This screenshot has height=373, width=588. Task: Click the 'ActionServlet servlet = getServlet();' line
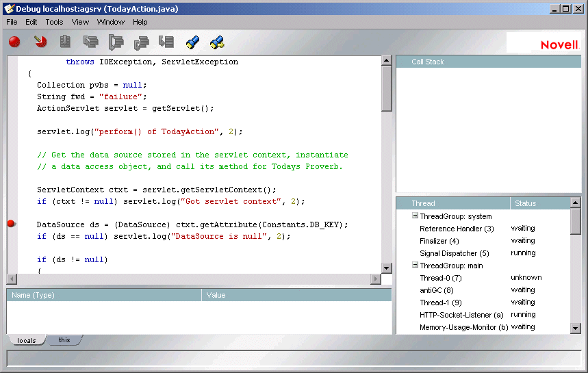(125, 108)
